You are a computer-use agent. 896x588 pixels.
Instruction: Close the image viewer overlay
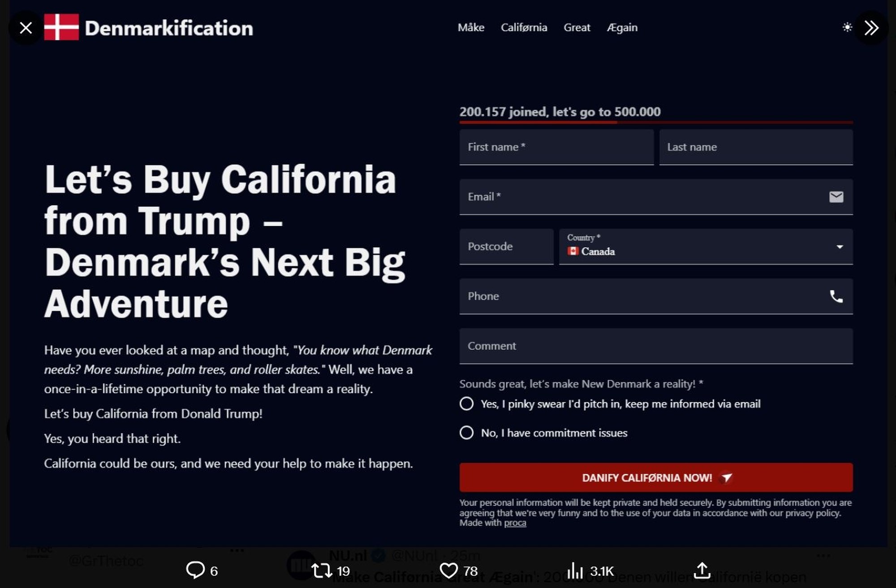(26, 28)
